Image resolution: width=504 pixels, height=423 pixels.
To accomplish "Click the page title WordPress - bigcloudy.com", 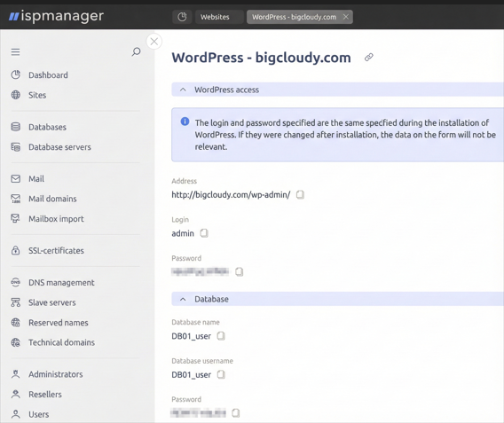I will pos(262,58).
